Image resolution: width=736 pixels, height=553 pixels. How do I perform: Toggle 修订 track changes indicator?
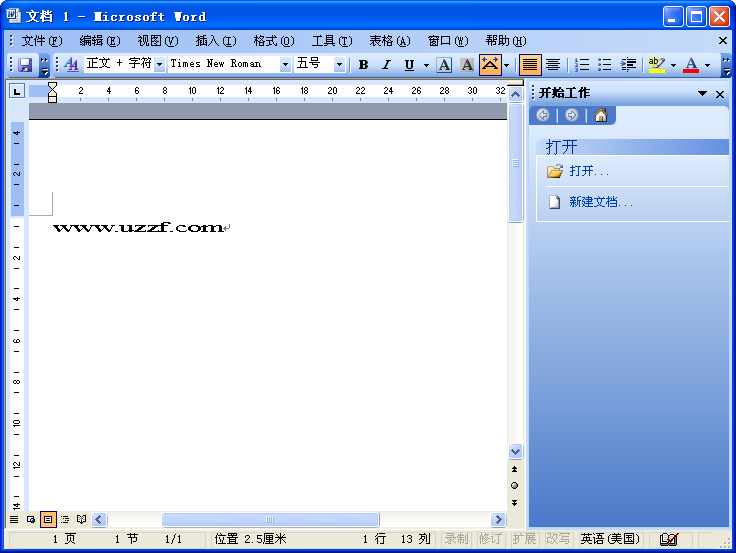490,539
